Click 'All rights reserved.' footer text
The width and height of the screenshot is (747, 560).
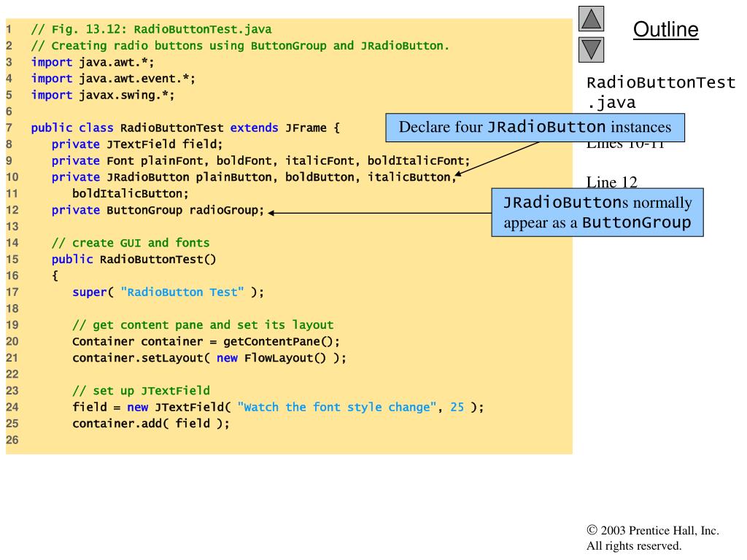pos(634,545)
